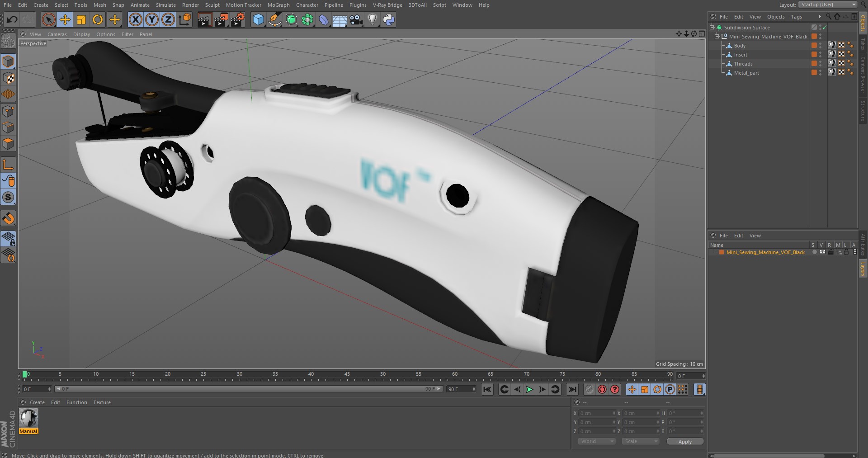Screen dimensions: 868x458
Task: Toggle layer visibility eye for Mini_Sewing_Machine_VOF_Black
Action: [822, 252]
